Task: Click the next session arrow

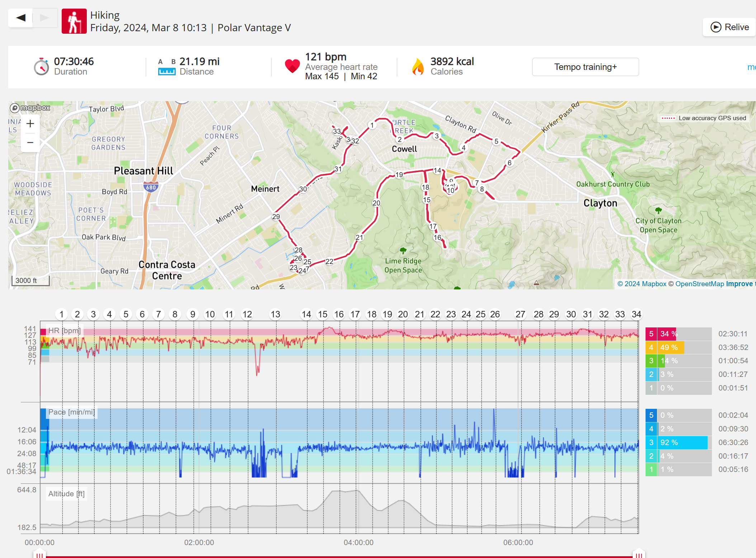Action: (45, 18)
